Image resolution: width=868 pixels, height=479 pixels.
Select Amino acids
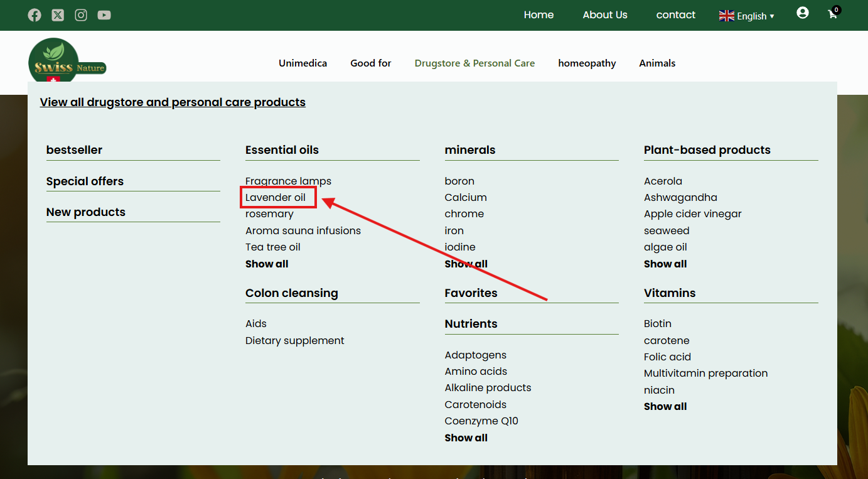tap(476, 372)
